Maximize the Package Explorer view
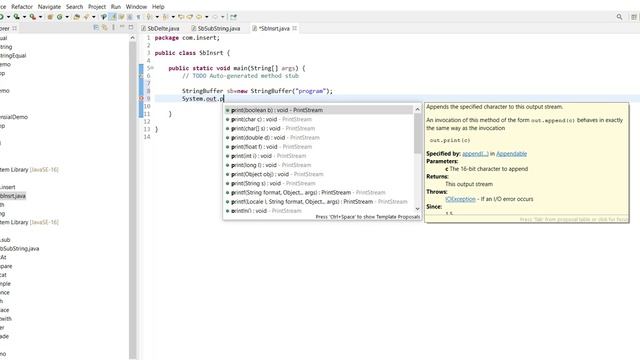The width and height of the screenshot is (640, 360). [x=131, y=27]
